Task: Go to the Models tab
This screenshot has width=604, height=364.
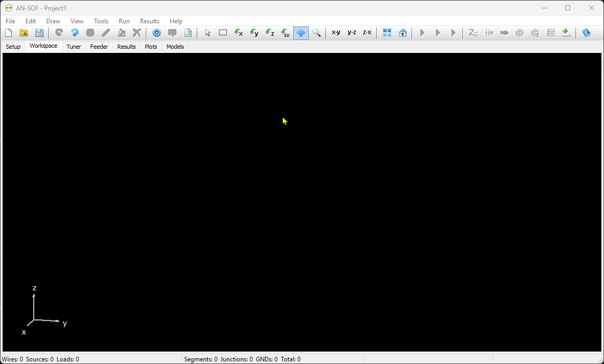Action: click(175, 47)
